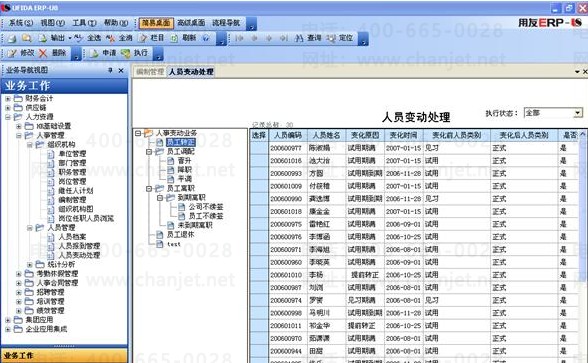Tick the select cell for employee 20060975

point(259,224)
